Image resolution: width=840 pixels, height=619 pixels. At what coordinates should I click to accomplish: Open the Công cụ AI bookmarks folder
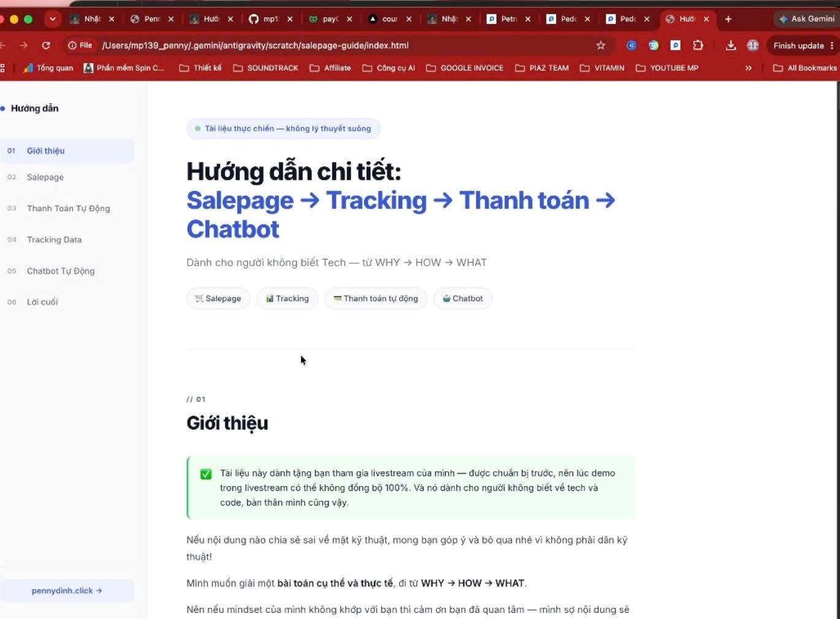[x=389, y=68]
